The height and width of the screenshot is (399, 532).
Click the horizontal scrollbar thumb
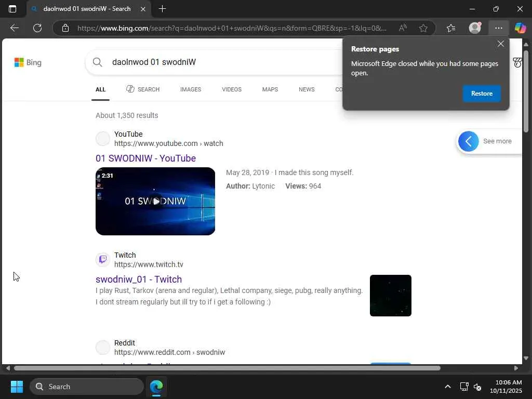[x=227, y=368]
